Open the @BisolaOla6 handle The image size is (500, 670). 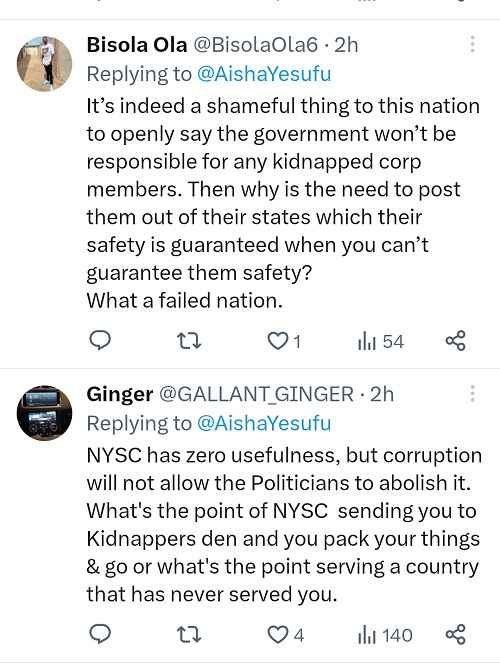click(x=256, y=44)
